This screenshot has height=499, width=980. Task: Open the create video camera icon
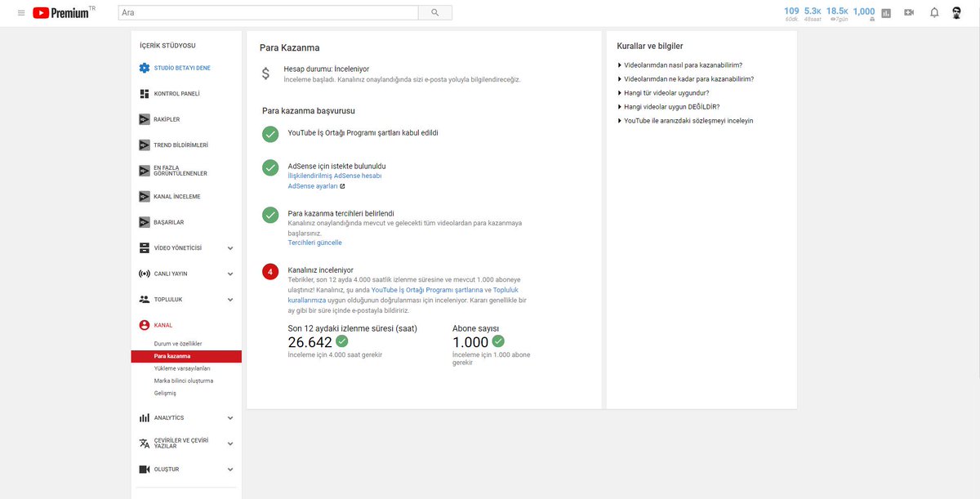click(909, 13)
